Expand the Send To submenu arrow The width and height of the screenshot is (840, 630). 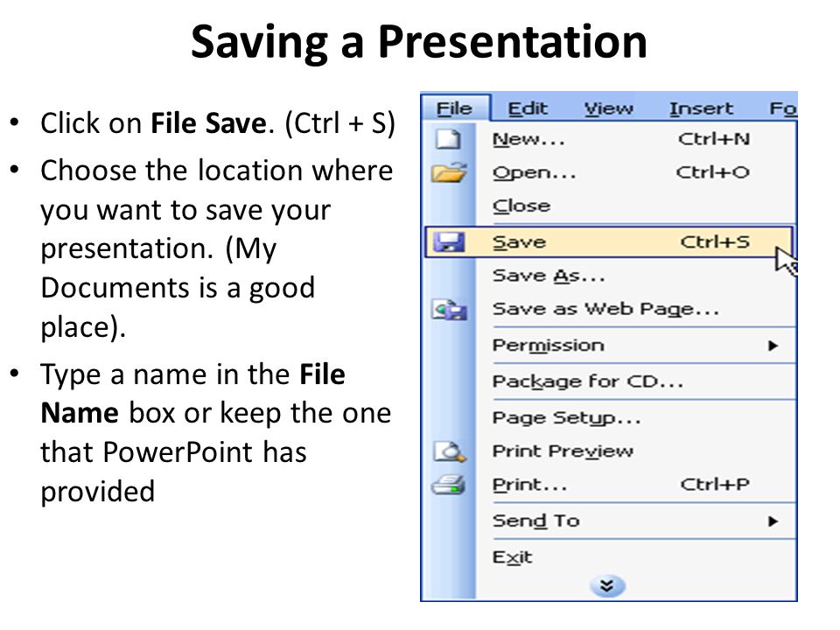(773, 521)
